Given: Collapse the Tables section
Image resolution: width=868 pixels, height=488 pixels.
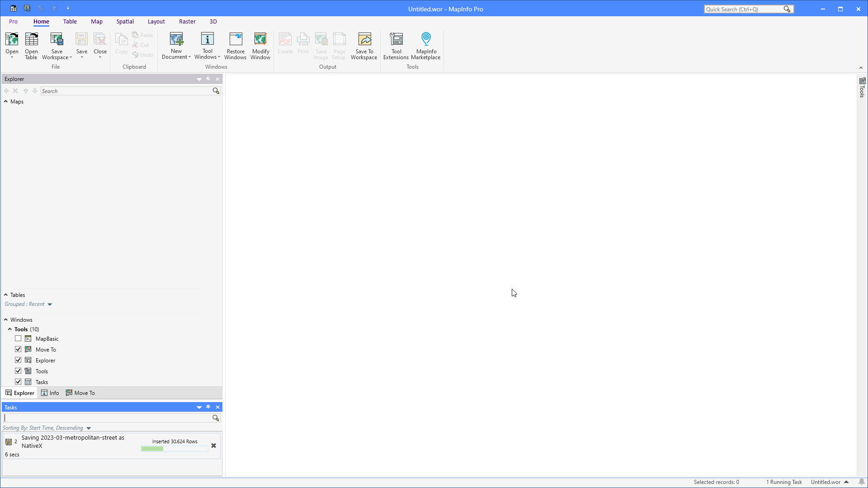Looking at the screenshot, I should click(x=6, y=295).
